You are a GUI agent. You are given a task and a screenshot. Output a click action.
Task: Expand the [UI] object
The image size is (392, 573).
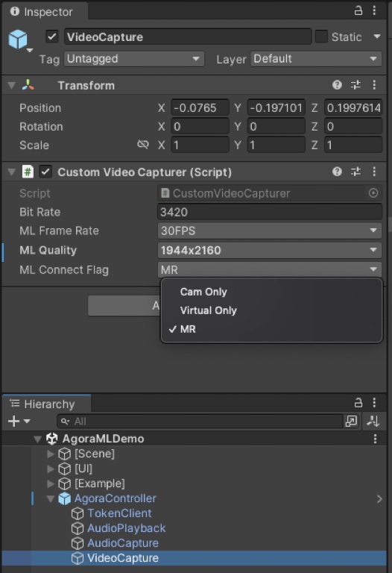(51, 469)
